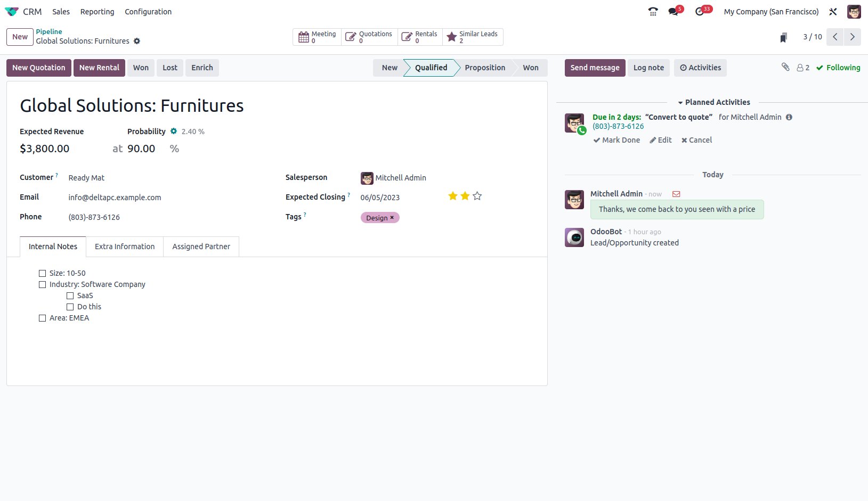Click the New Quotation button
The image size is (868, 501).
(39, 68)
